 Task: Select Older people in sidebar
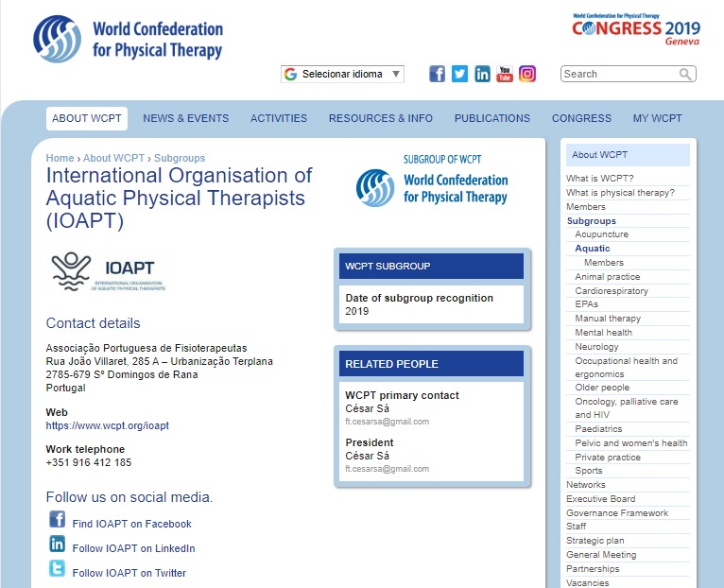[602, 387]
